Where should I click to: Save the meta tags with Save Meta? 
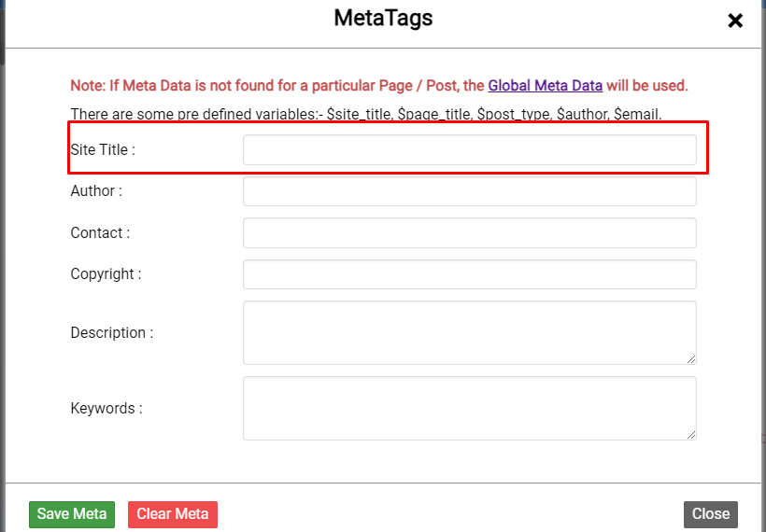(x=72, y=514)
